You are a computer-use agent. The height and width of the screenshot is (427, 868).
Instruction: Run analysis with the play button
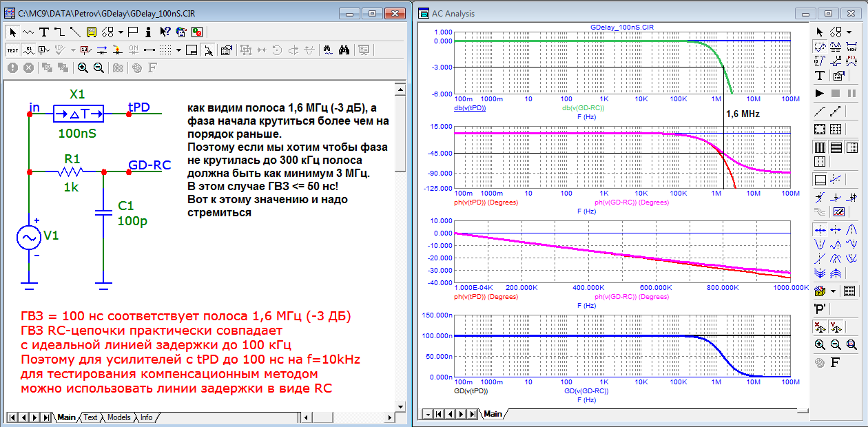[819, 93]
